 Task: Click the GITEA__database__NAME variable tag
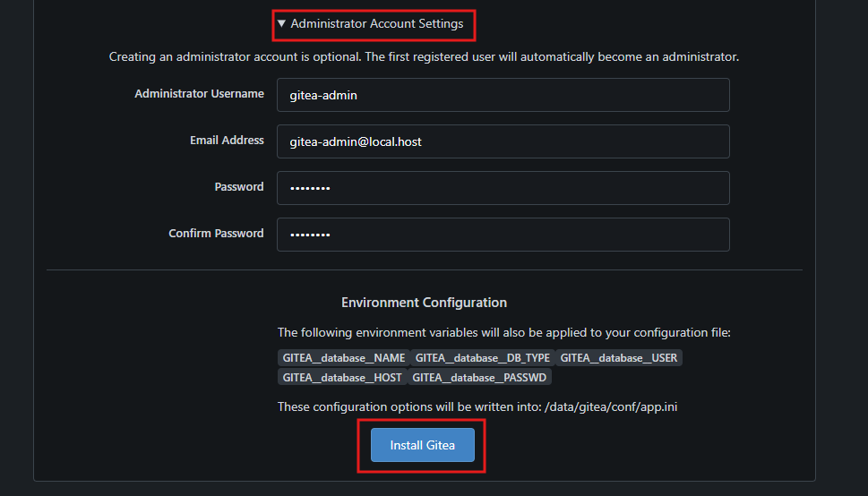[x=344, y=357]
